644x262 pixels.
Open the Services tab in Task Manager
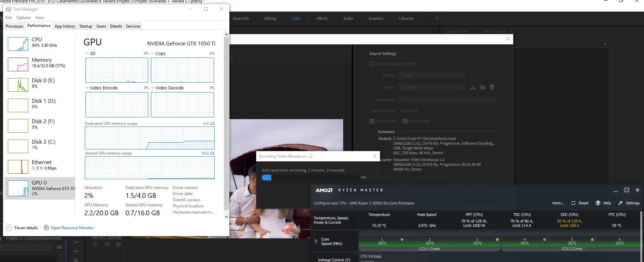pos(133,26)
